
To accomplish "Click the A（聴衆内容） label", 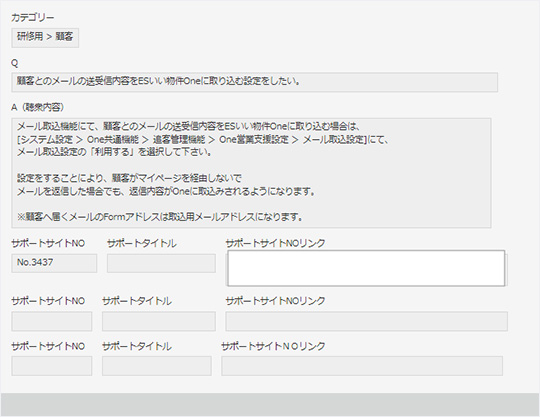I will 38,107.
